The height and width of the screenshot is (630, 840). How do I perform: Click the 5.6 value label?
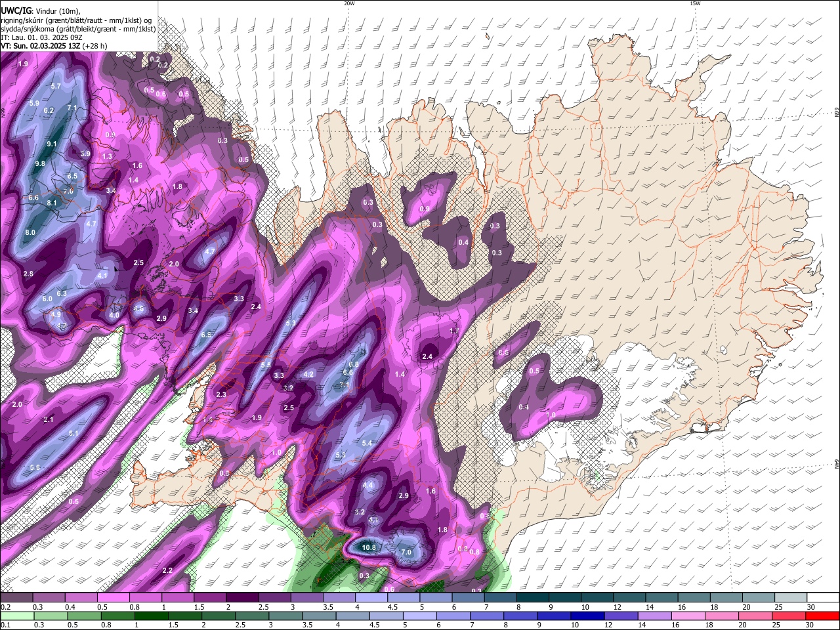click(35, 467)
